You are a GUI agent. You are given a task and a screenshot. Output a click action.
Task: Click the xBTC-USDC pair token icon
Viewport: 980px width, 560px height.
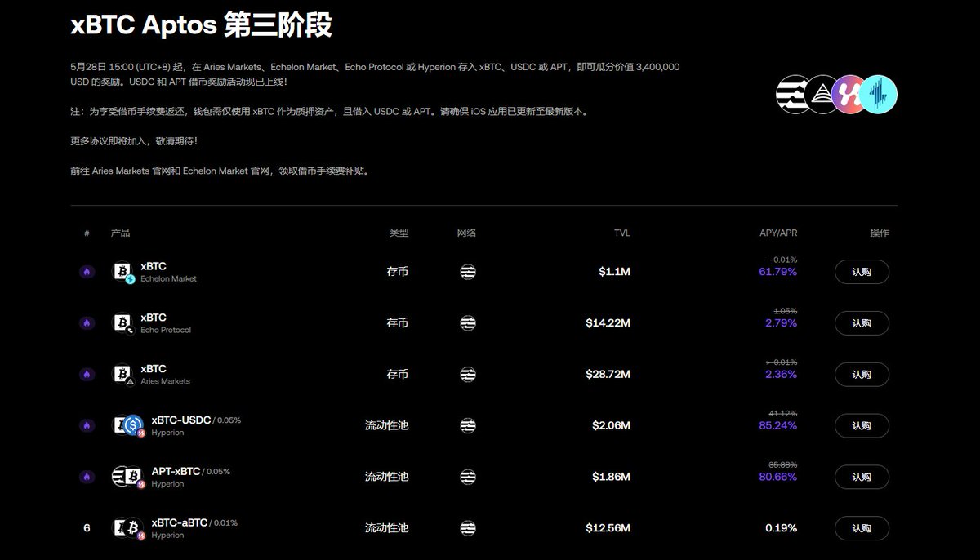click(127, 425)
